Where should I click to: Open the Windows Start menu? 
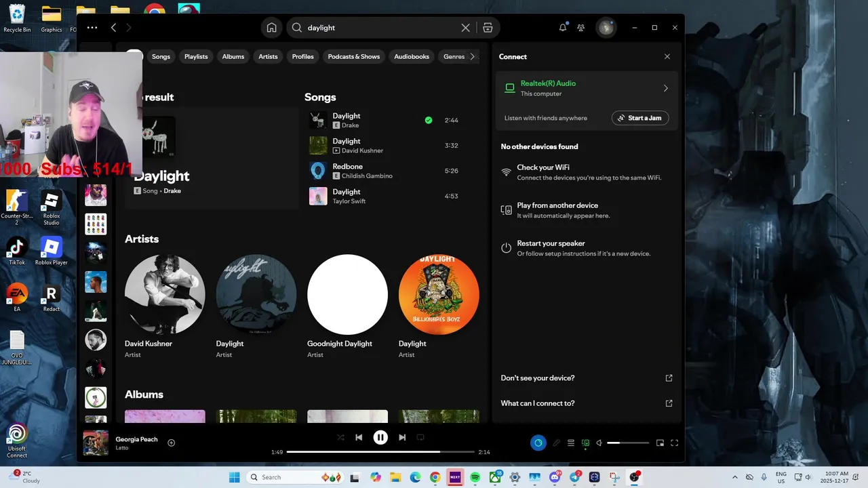coord(234,477)
